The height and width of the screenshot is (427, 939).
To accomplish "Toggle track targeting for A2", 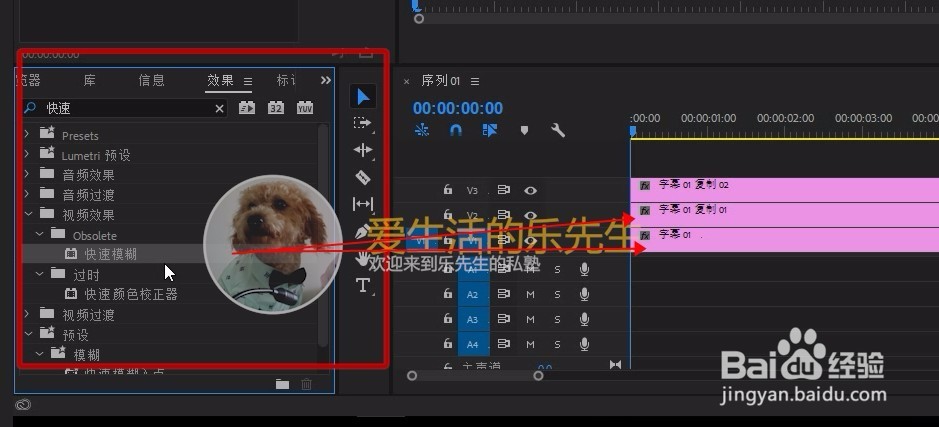I will 472,295.
